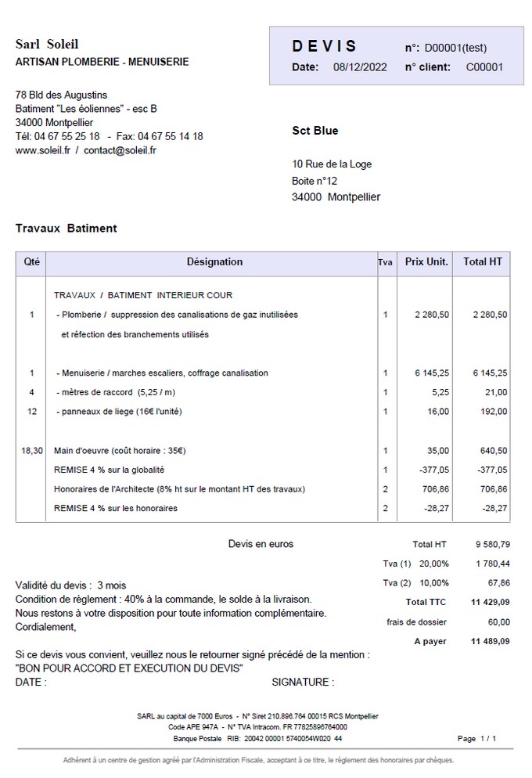Click 'Adhérent à un centre de gestion' notice
This screenshot has height=778, width=532.
(258, 760)
